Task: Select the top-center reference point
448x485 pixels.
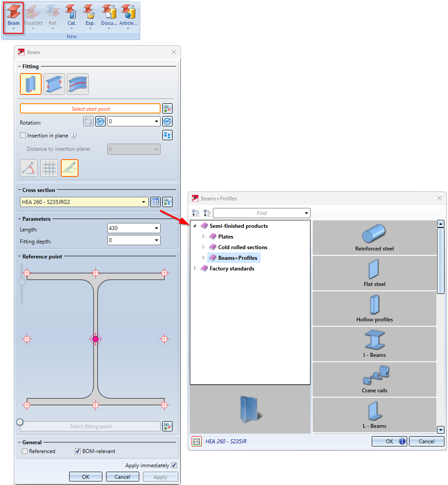Action: tap(96, 273)
